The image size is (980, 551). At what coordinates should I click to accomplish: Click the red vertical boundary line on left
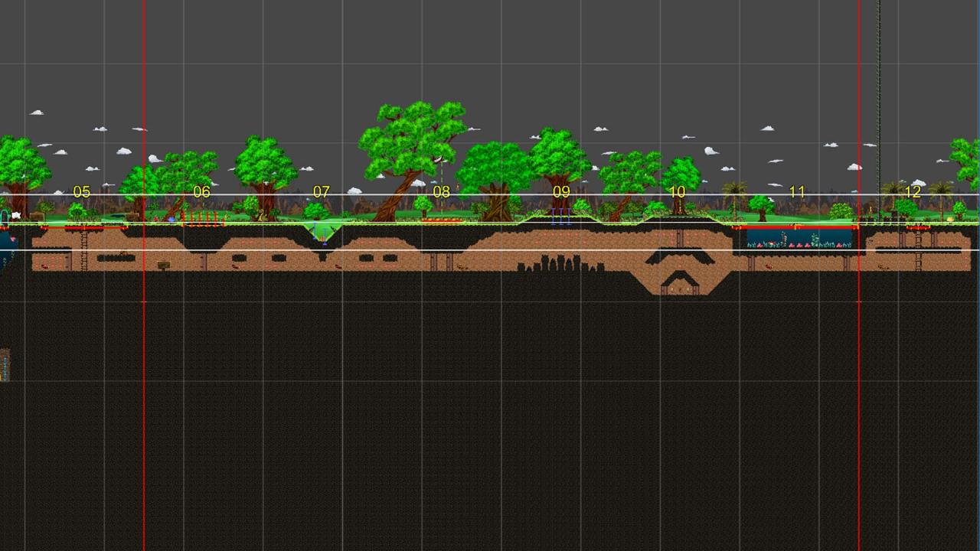[x=144, y=383]
